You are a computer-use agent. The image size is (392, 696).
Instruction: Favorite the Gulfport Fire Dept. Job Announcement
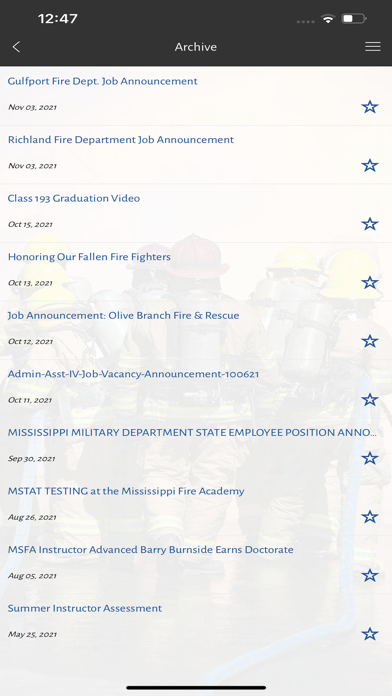coord(369,107)
